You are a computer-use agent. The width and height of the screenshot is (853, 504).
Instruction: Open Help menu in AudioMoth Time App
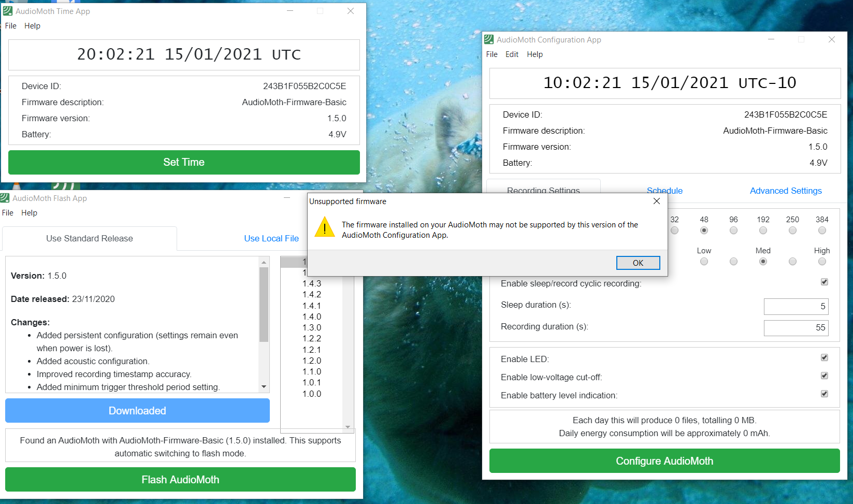32,26
